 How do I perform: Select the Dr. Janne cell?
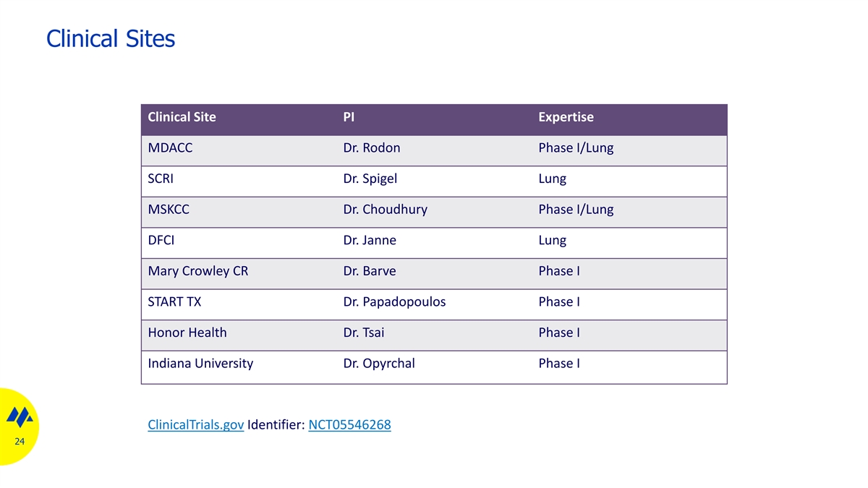coord(369,240)
